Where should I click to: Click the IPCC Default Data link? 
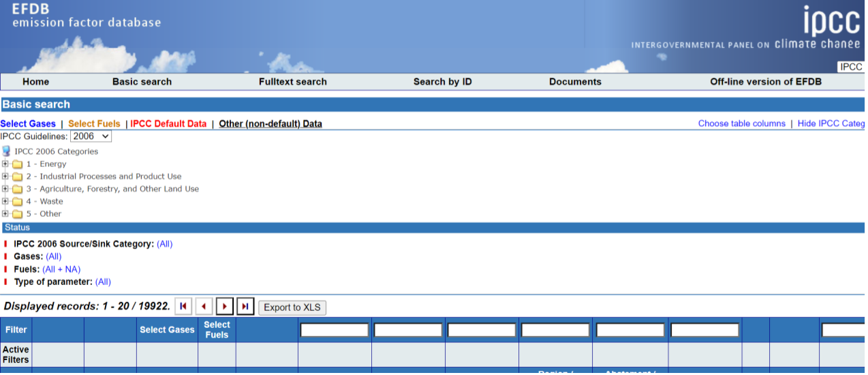(x=168, y=124)
